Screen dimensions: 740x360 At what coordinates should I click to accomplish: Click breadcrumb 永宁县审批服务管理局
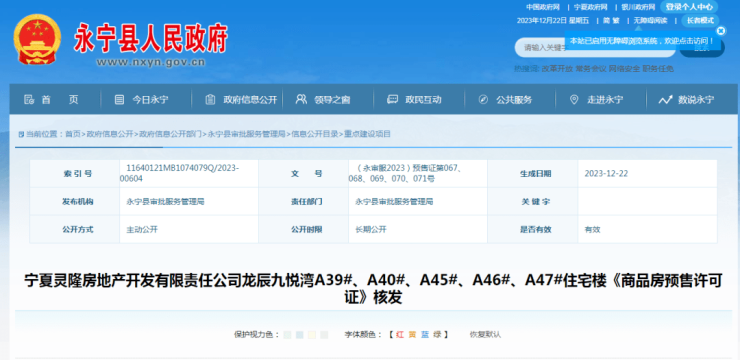(x=246, y=134)
